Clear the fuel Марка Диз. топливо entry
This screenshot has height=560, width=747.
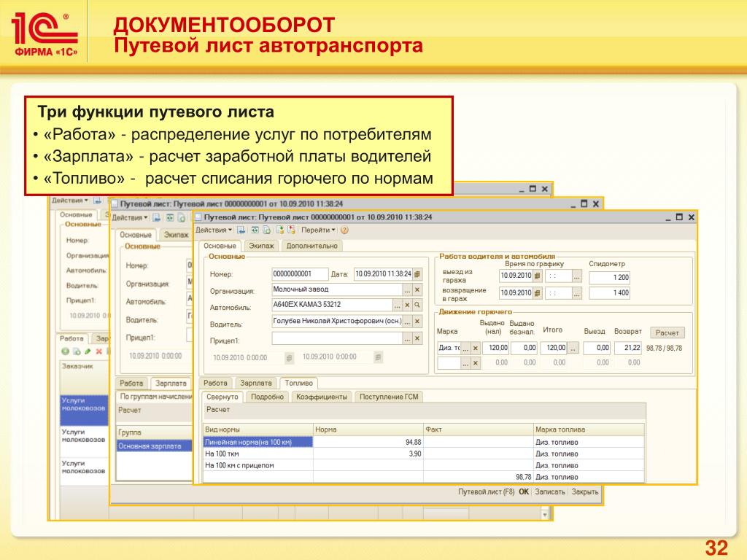476,349
